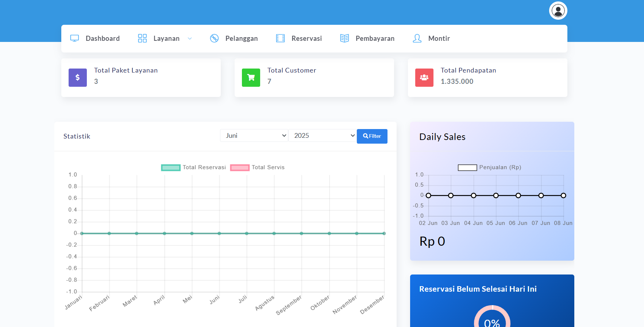644x327 pixels.
Task: Click the Januari point on Statistik chart
Action: click(82, 233)
